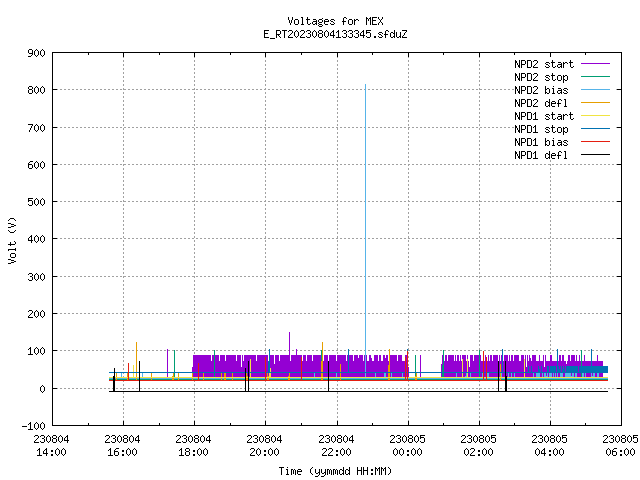Click the 'NPD1 defl' legend label

click(x=541, y=156)
